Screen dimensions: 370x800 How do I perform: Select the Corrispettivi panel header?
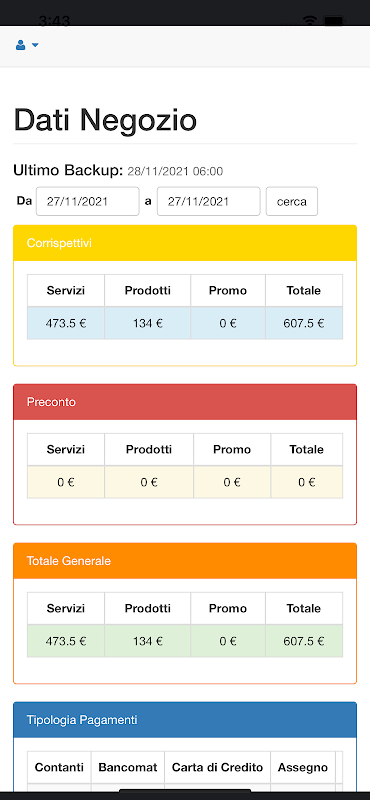point(185,243)
